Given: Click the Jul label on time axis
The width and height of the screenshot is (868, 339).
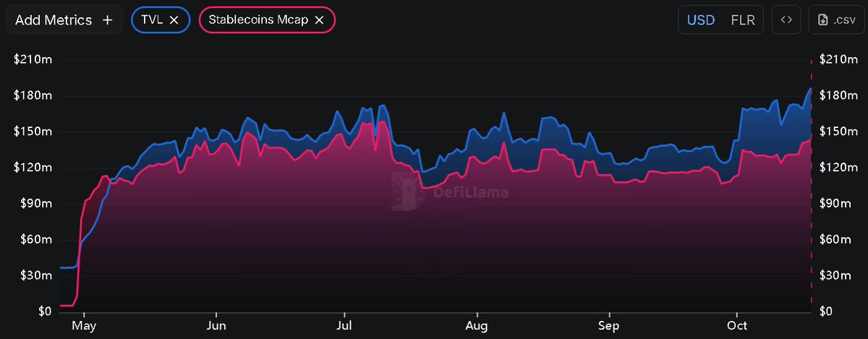Looking at the screenshot, I should click(x=344, y=325).
